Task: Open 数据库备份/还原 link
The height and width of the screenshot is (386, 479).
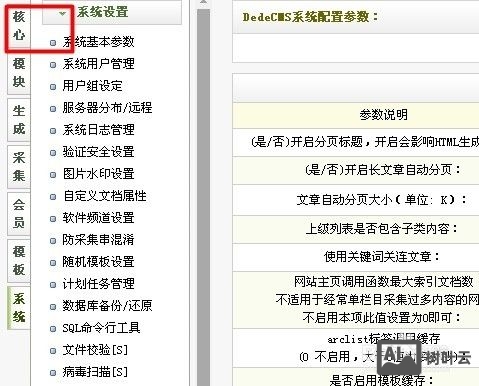Action: tap(107, 306)
